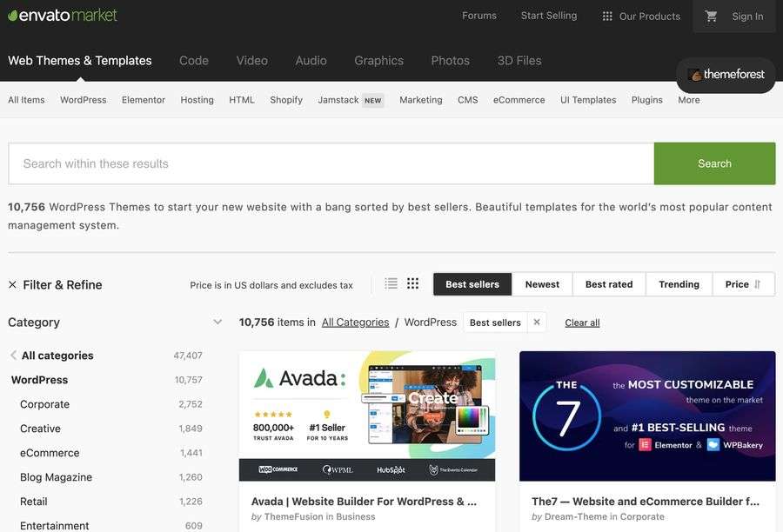Click the Clear all filters link
Screen dimensions: 783x532
(582, 323)
